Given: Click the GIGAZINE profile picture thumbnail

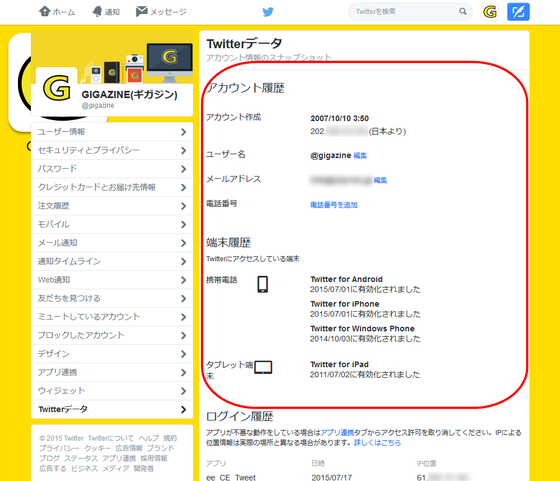Looking at the screenshot, I should pyautogui.click(x=56, y=88).
